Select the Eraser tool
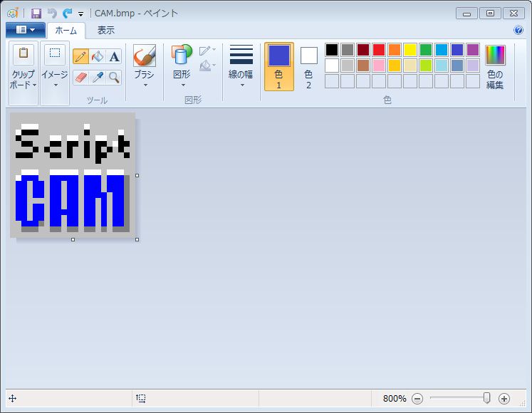This screenshot has width=532, height=413. [x=80, y=78]
